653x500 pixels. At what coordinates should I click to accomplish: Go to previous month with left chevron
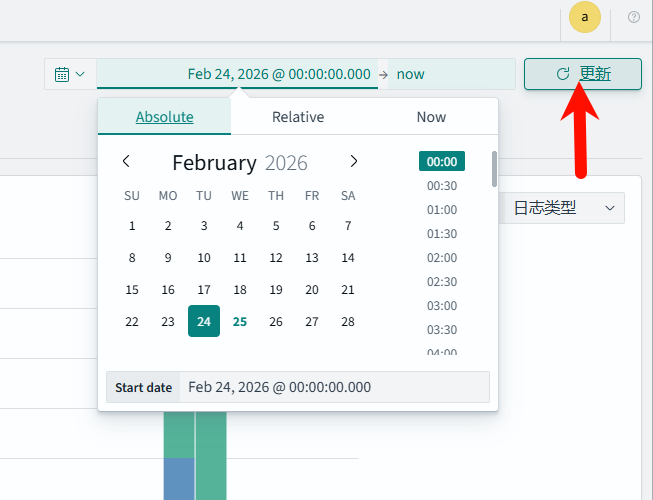click(x=126, y=162)
